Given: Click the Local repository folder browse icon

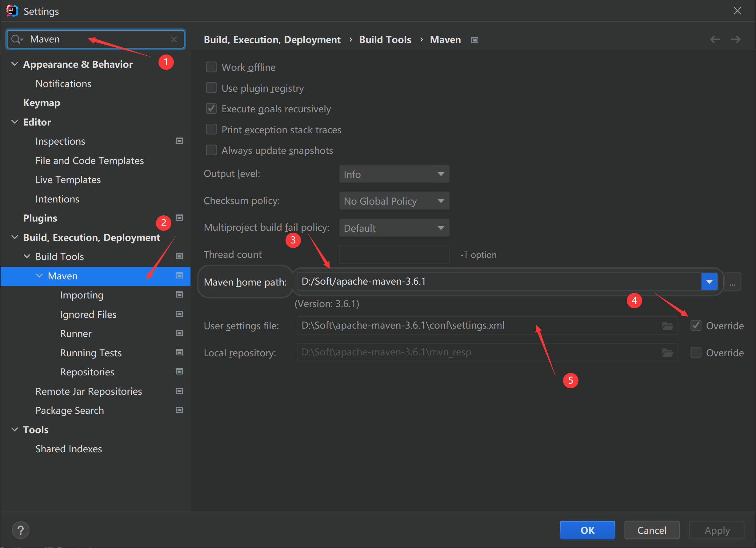Looking at the screenshot, I should (668, 353).
